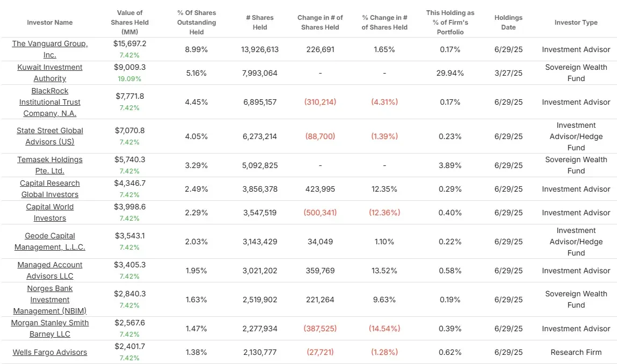Open The Vanguard Group, Inc. investor link
The height and width of the screenshot is (364, 617).
pyautogui.click(x=50, y=49)
